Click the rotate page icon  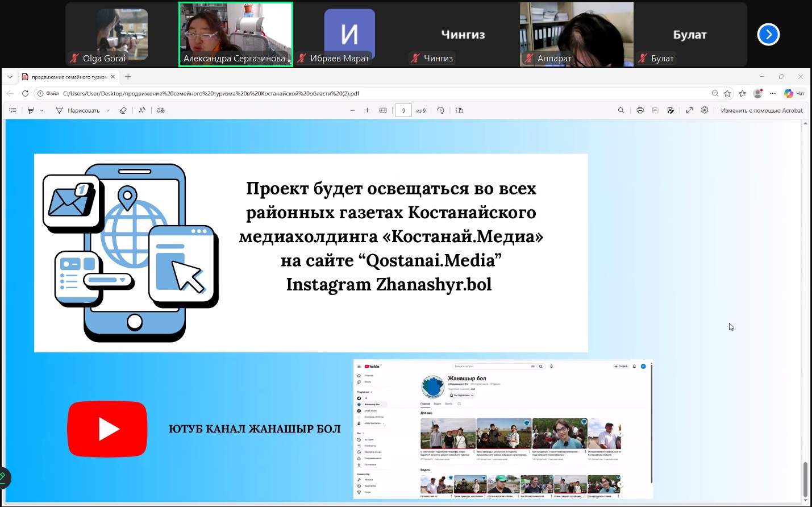coord(440,110)
